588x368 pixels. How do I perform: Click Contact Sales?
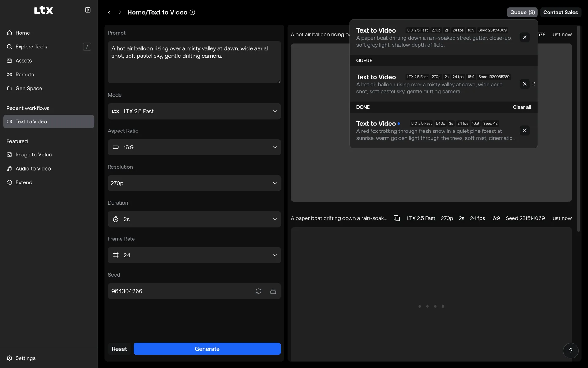[x=560, y=12]
